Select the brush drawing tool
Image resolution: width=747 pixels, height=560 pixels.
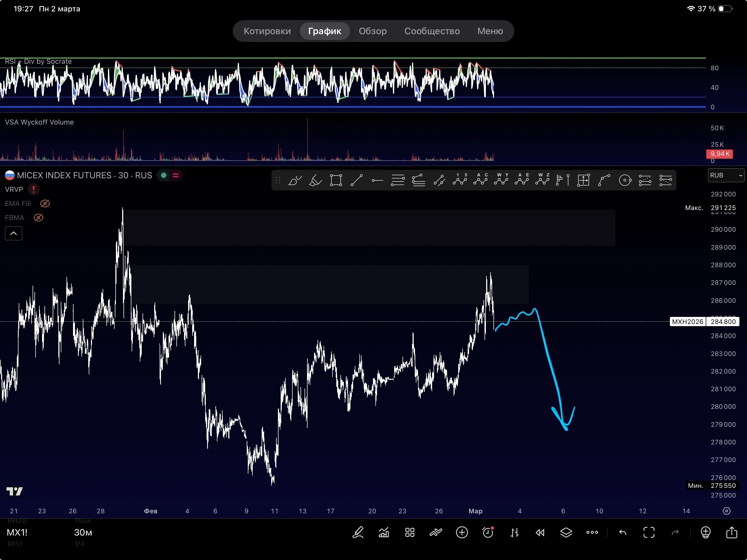(295, 180)
